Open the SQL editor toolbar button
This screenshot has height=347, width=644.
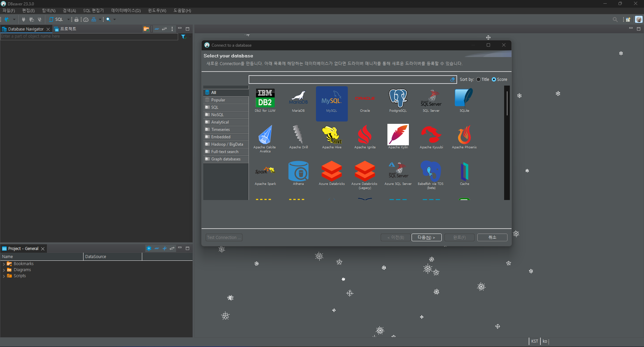point(56,19)
